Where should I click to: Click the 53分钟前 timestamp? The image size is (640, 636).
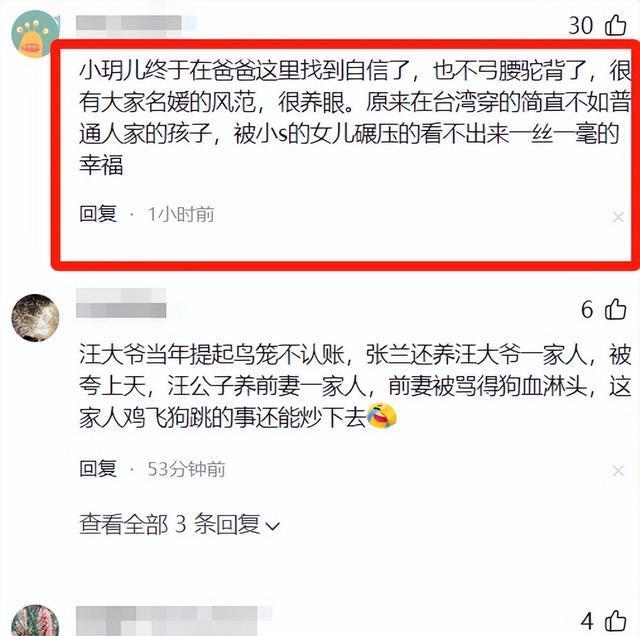coord(187,469)
